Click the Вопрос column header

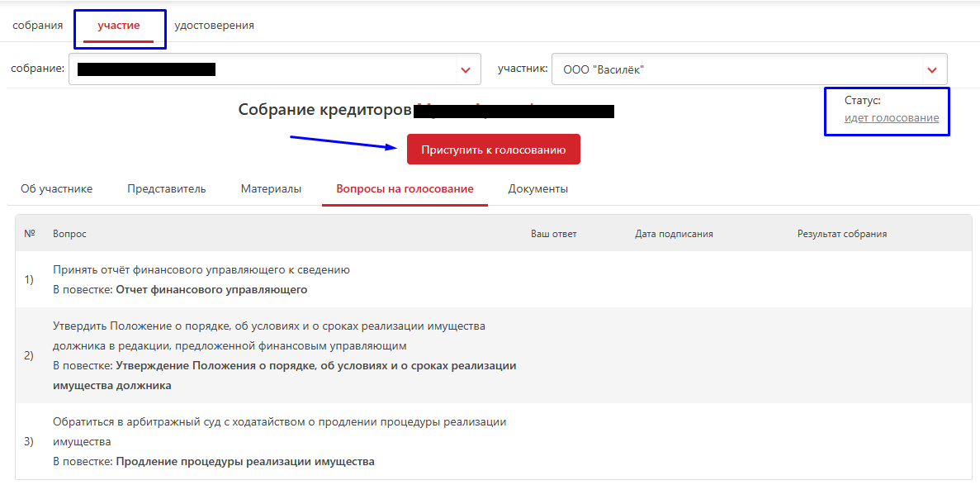[x=70, y=234]
